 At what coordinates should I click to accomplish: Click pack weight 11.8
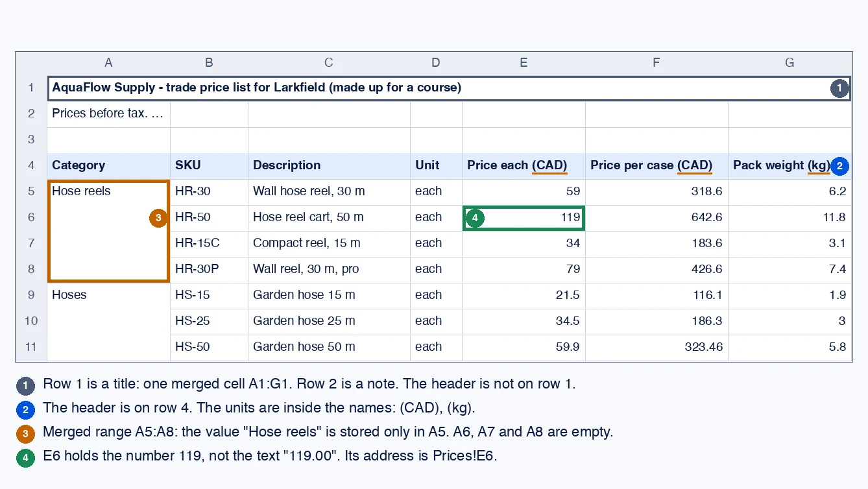(x=790, y=218)
